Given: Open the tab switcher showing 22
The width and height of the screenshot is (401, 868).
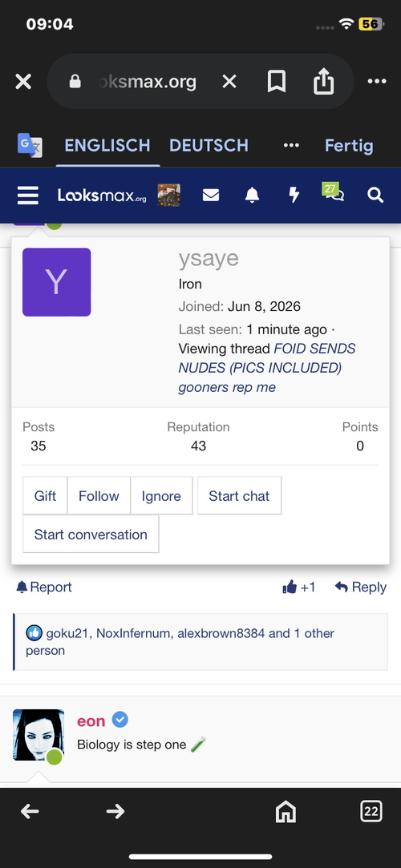Looking at the screenshot, I should pos(371,812).
